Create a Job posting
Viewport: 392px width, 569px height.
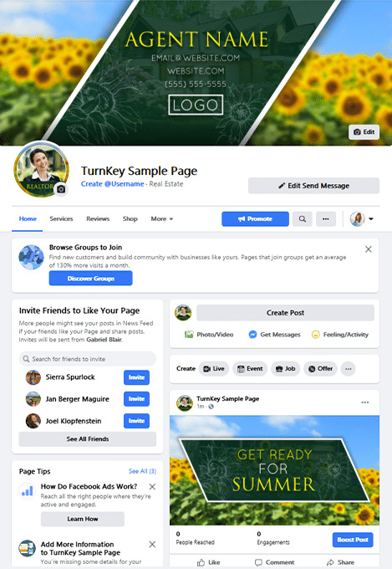click(x=285, y=369)
